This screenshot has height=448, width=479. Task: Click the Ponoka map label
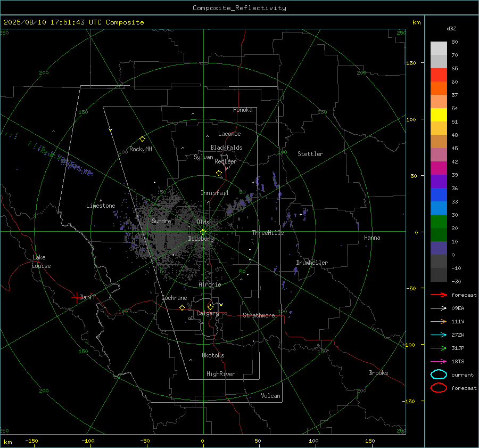coord(243,110)
